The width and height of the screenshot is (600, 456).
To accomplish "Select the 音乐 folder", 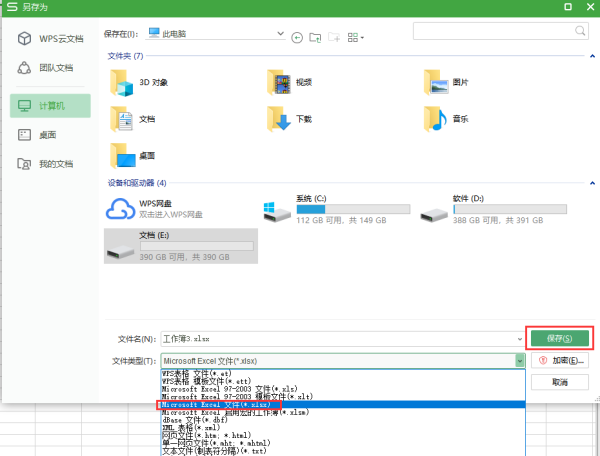I will click(x=447, y=119).
